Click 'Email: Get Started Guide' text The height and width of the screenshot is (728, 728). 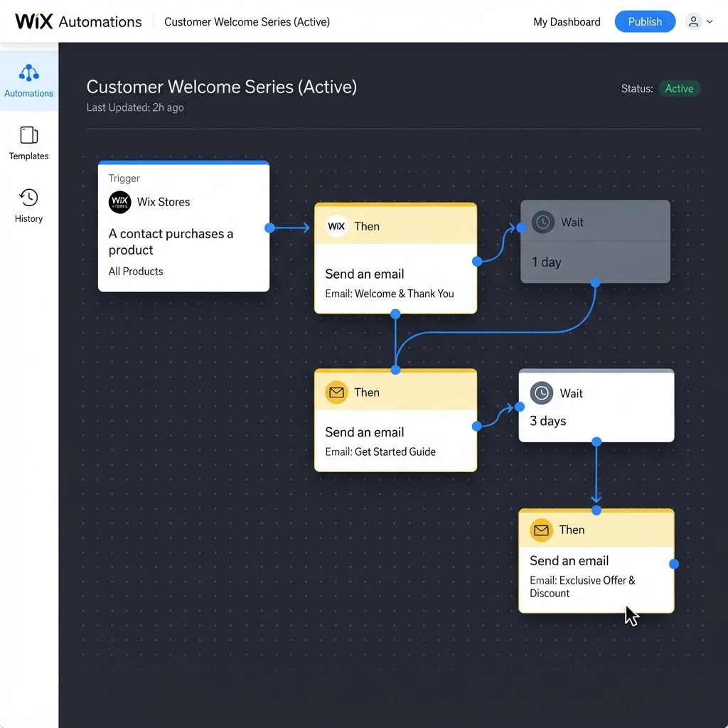[x=380, y=451]
